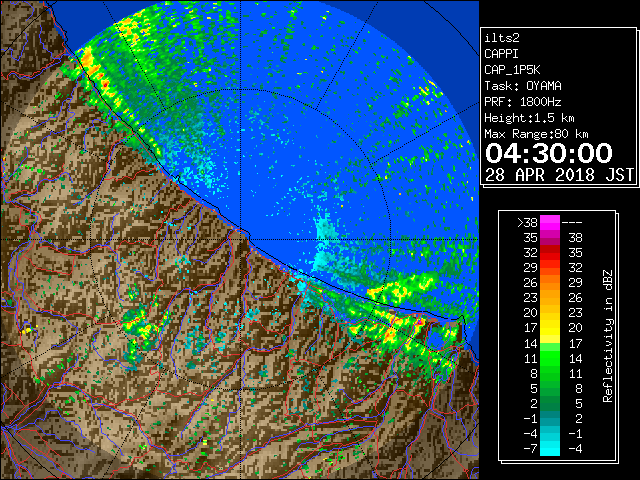The width and height of the screenshot is (640, 480).
Task: Click the '-7' legend value at bottom left
Action: 530,449
